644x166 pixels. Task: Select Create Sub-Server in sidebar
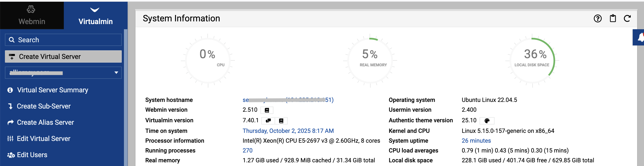[43, 106]
